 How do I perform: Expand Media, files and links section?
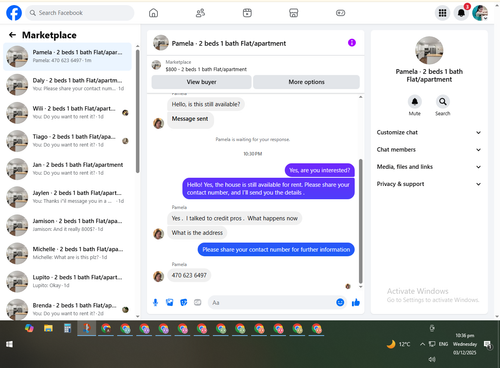[x=429, y=167]
